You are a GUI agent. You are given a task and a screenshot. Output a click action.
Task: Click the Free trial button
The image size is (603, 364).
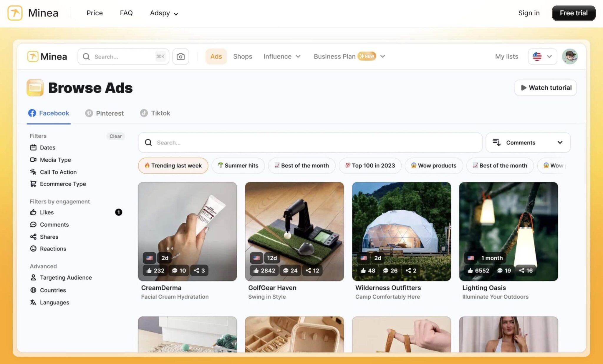[x=573, y=13]
